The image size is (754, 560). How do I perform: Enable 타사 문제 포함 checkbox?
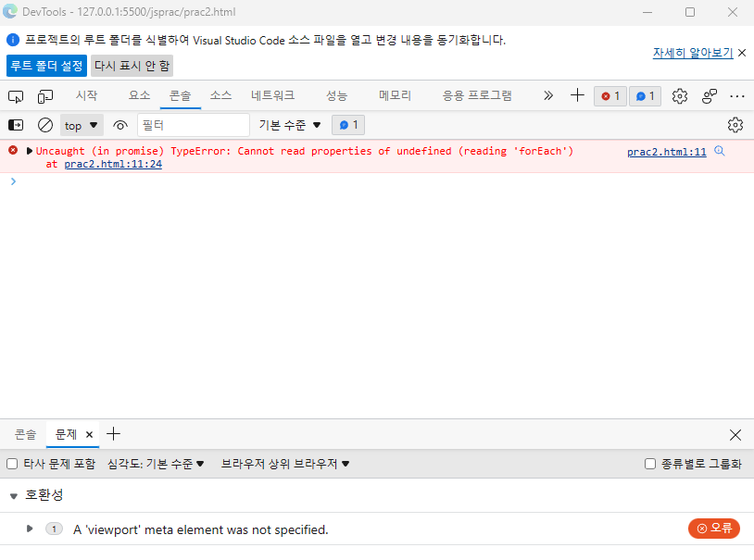pyautogui.click(x=12, y=464)
